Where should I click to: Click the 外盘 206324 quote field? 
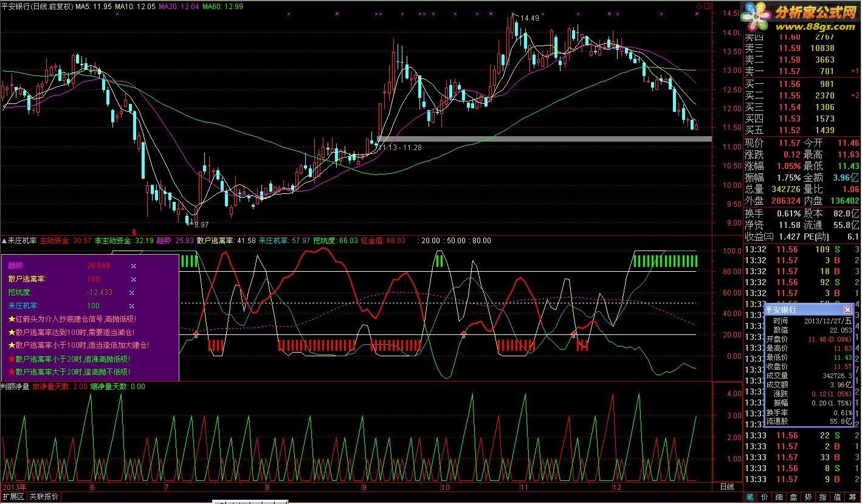coord(773,201)
